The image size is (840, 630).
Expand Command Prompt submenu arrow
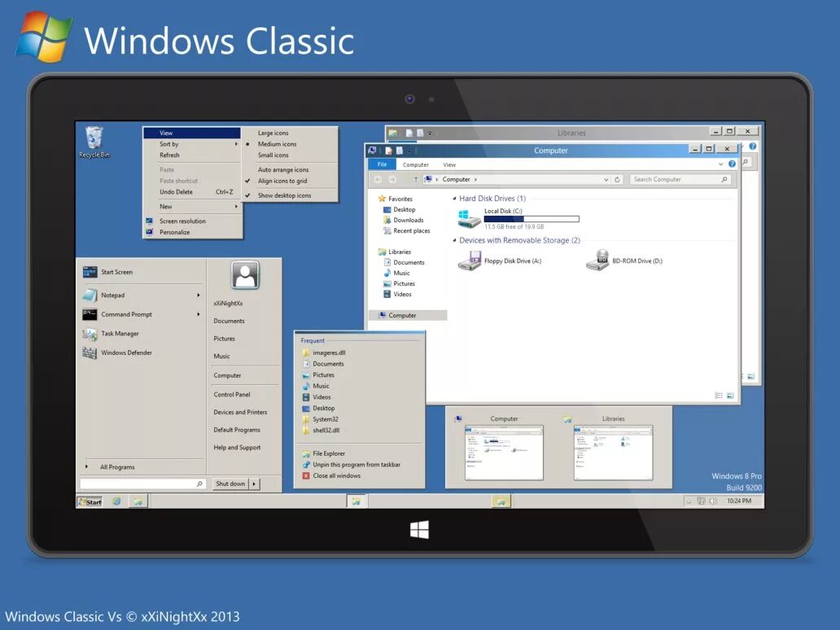coord(199,314)
